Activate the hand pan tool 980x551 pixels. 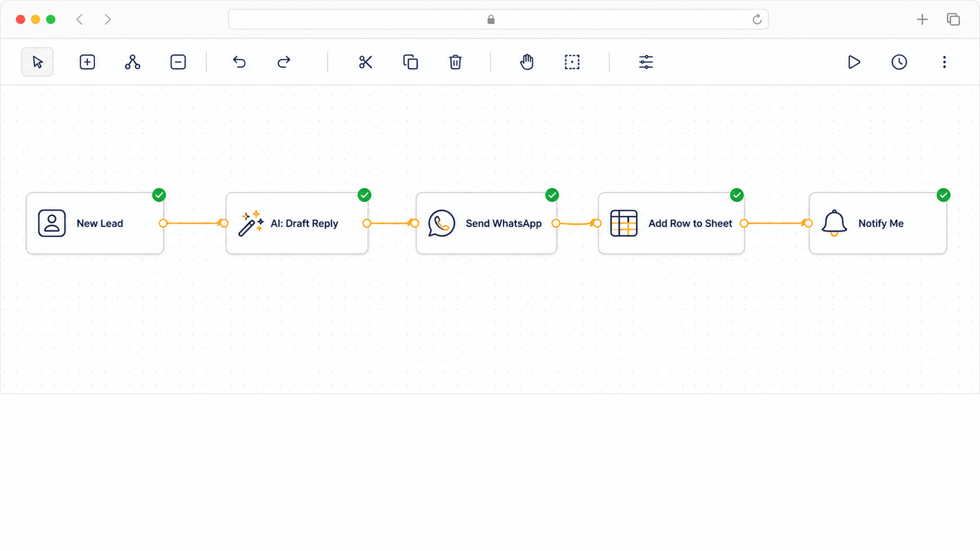click(x=527, y=62)
